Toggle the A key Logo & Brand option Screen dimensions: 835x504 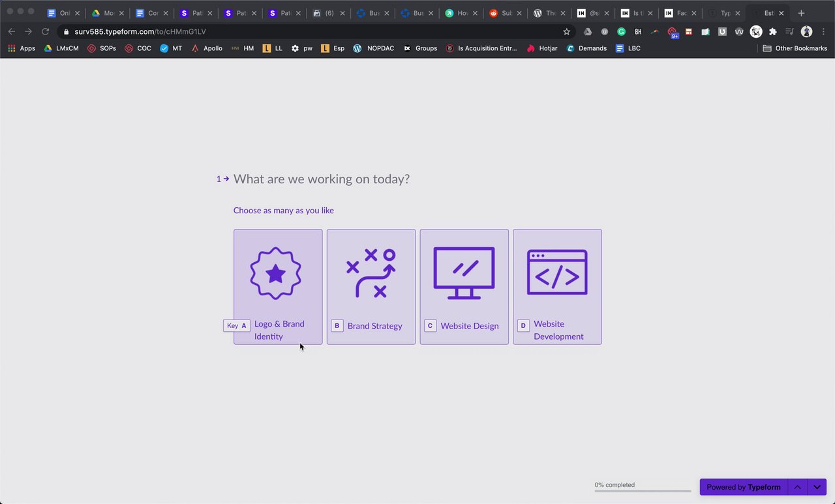point(278,287)
